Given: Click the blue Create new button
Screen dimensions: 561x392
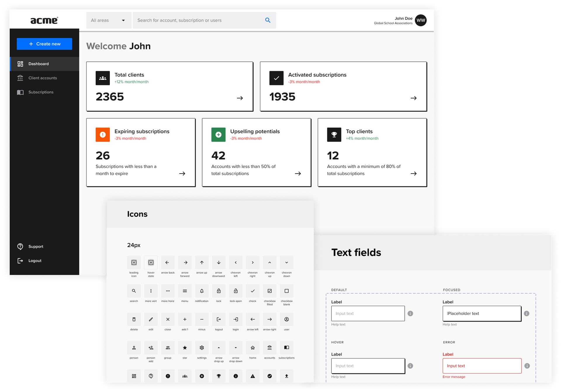Looking at the screenshot, I should (x=44, y=44).
